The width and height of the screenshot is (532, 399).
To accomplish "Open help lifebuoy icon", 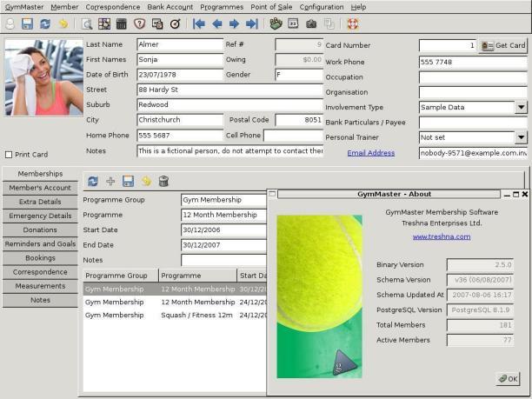I will 353,23.
